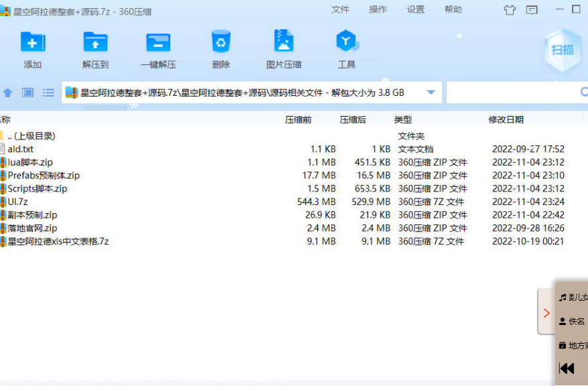The image size is (588, 386).
Task: Click the archive icon in the address bar
Action: pyautogui.click(x=71, y=92)
